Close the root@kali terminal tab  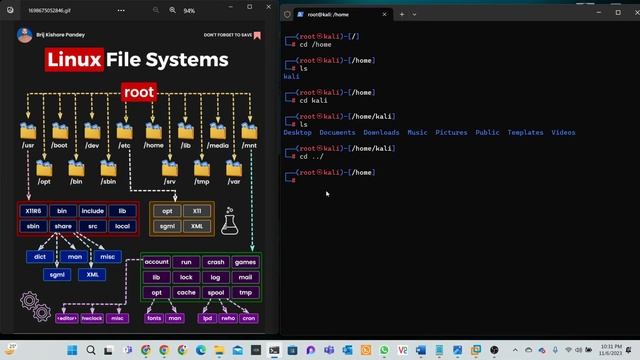[384, 14]
